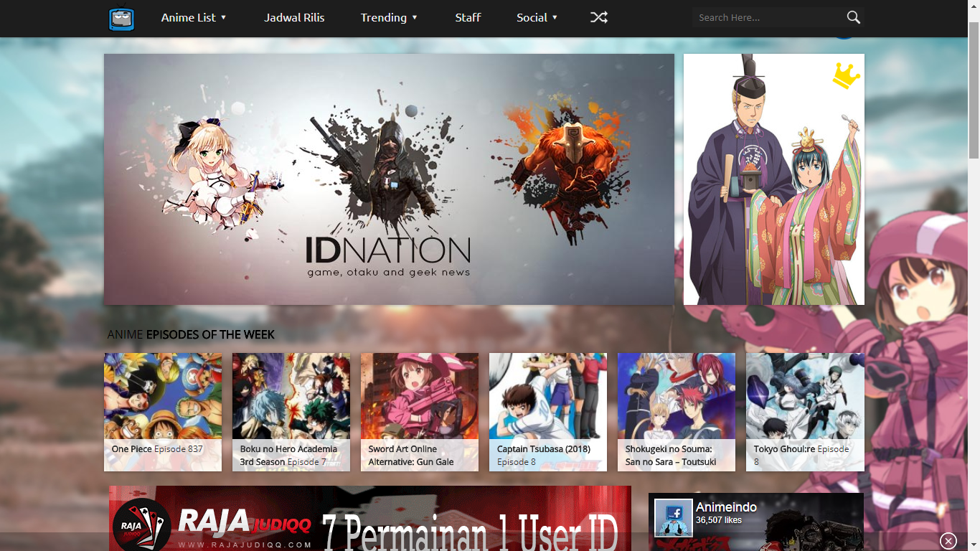
Task: Open the Staff page
Action: click(x=468, y=17)
